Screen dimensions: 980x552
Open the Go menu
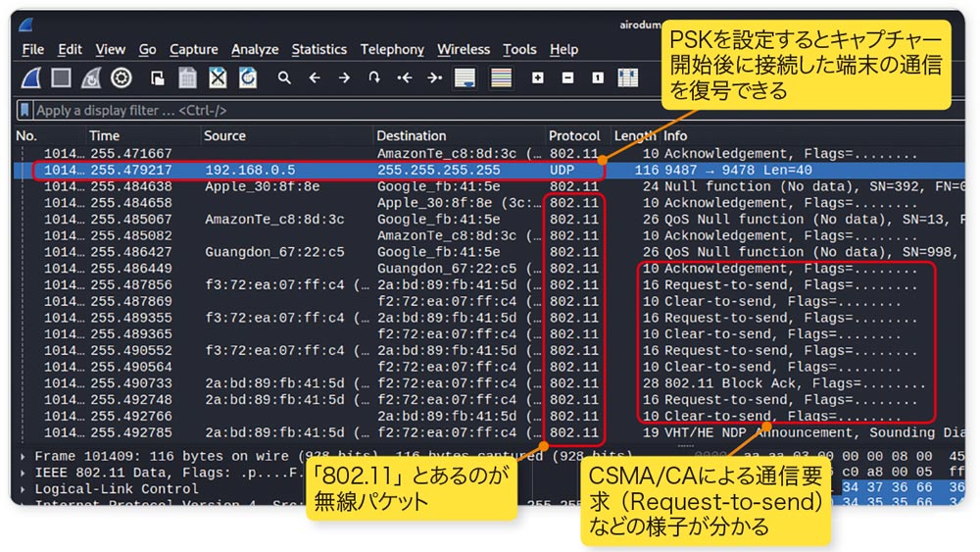(148, 49)
